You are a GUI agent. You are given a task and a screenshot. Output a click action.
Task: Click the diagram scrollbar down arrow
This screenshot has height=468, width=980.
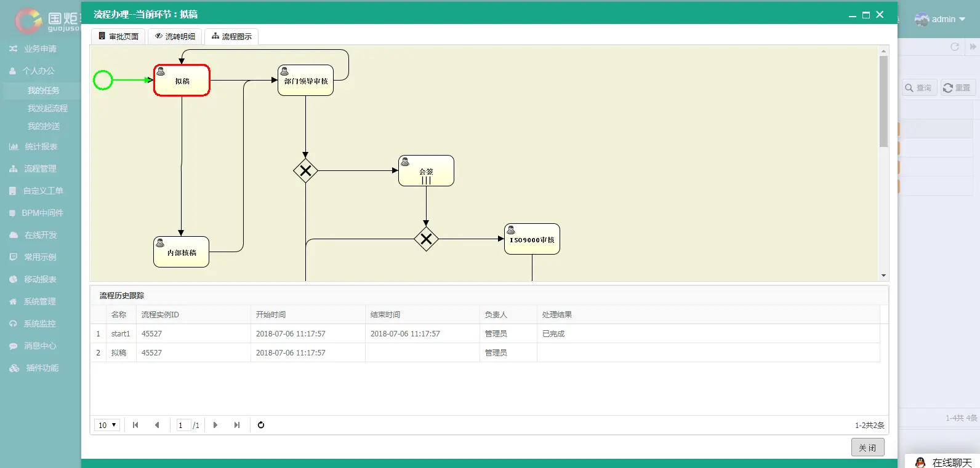(884, 276)
